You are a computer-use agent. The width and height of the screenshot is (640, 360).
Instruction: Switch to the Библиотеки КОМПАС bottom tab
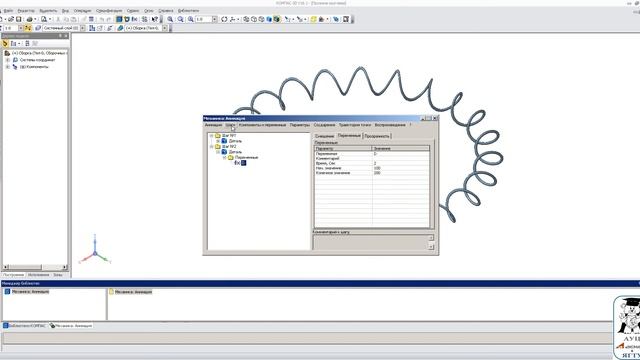[24, 326]
